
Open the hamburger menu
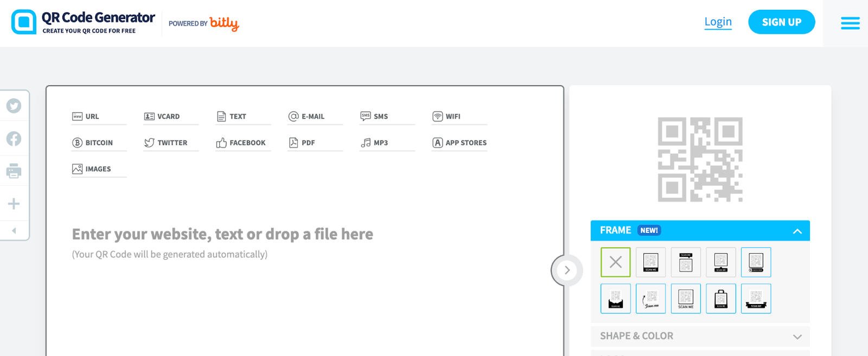click(x=850, y=23)
